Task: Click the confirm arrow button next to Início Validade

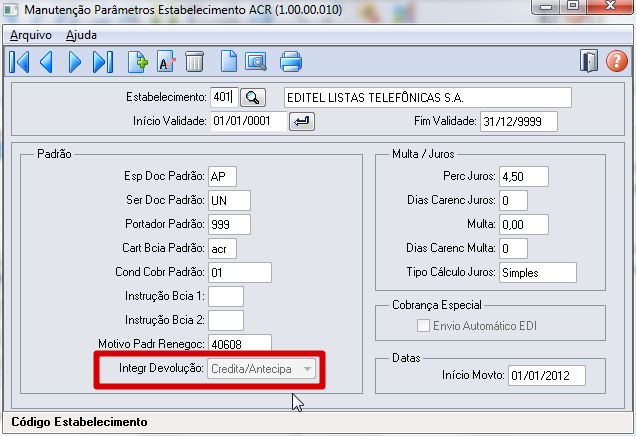Action: coord(302,121)
